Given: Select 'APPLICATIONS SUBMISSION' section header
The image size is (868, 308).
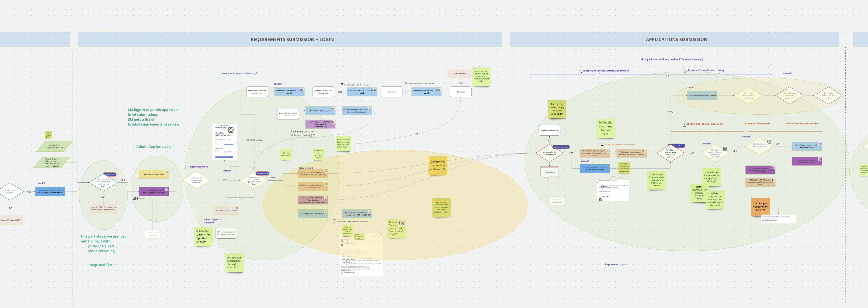Looking at the screenshot, I should click(x=676, y=39).
